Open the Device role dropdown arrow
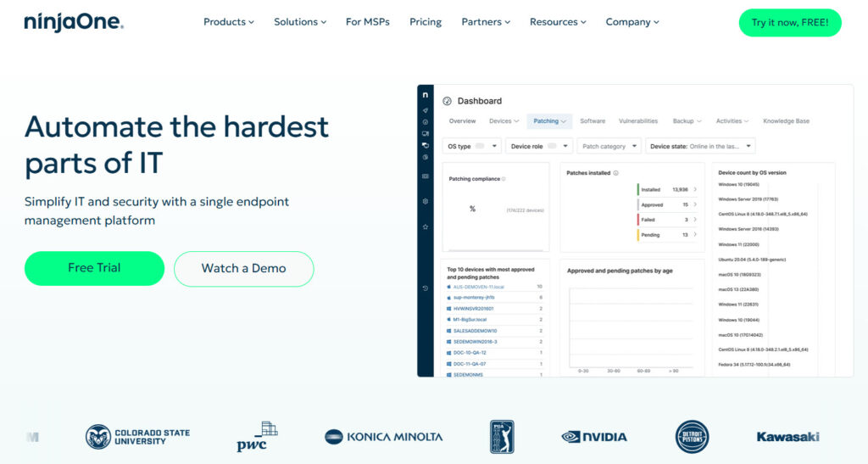Viewport: 868px width, 464px height. click(x=565, y=146)
